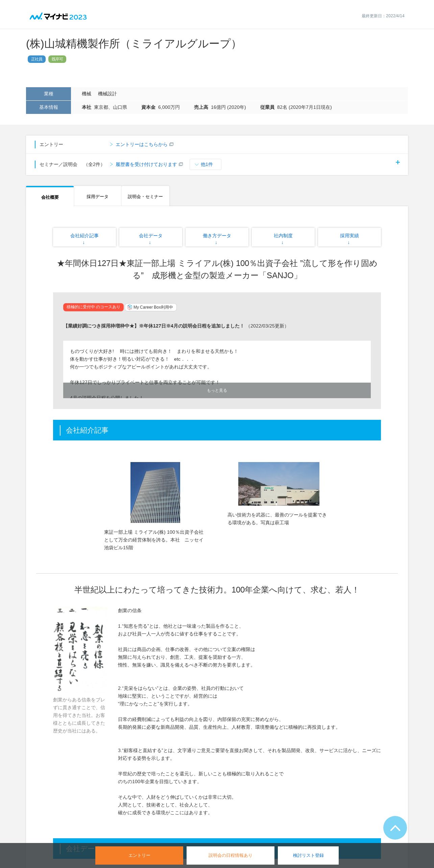Click the 従業員 82名 text
Screen dimensions: 434x868
tap(296, 107)
